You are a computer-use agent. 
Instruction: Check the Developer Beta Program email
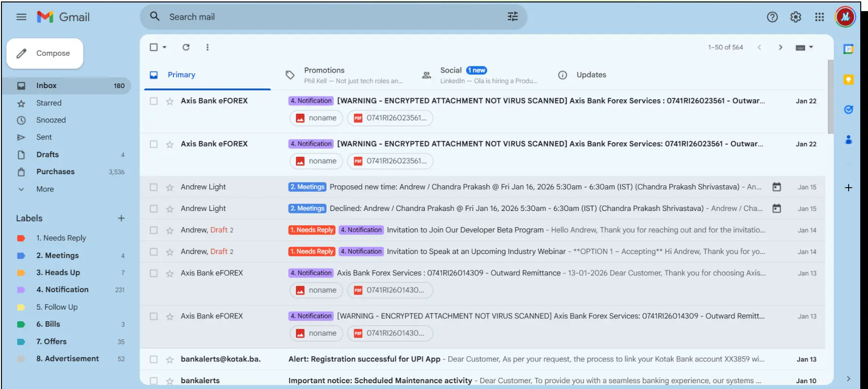[x=154, y=230]
